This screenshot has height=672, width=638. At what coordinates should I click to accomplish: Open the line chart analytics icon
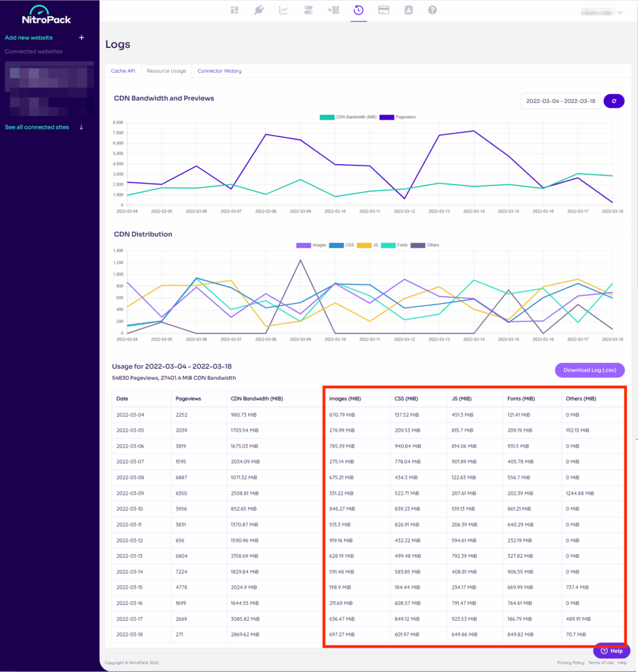pos(284,10)
